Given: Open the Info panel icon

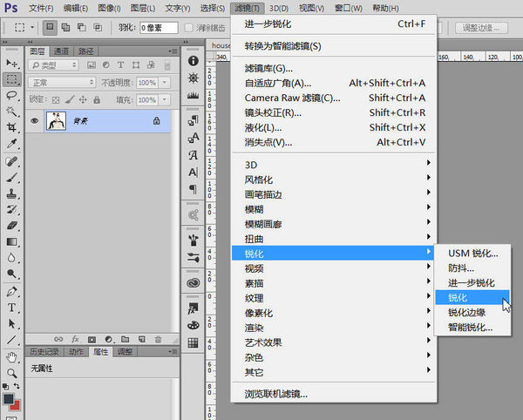Looking at the screenshot, I should coord(194,61).
